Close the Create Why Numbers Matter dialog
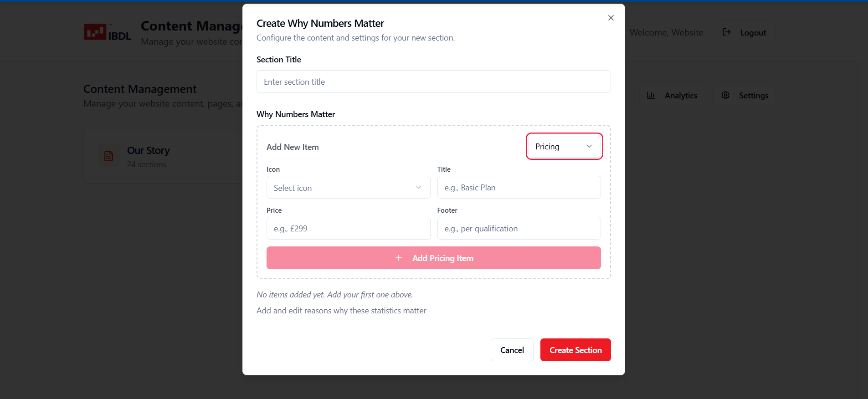This screenshot has width=868, height=399. pos(611,18)
